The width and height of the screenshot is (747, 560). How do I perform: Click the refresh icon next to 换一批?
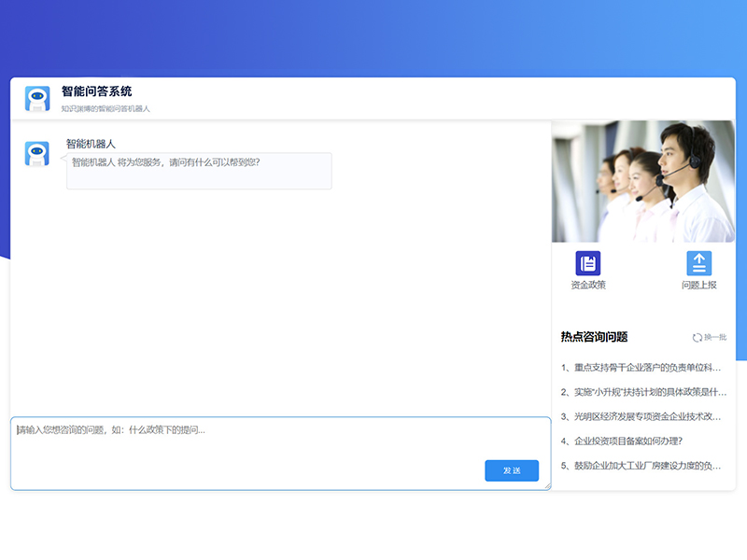point(697,338)
